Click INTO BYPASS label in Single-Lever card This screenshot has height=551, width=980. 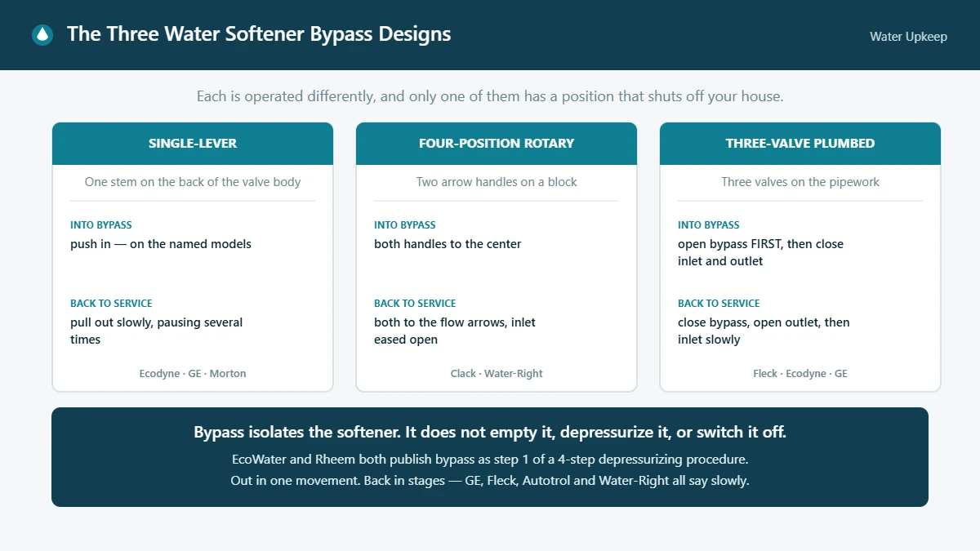click(x=101, y=225)
